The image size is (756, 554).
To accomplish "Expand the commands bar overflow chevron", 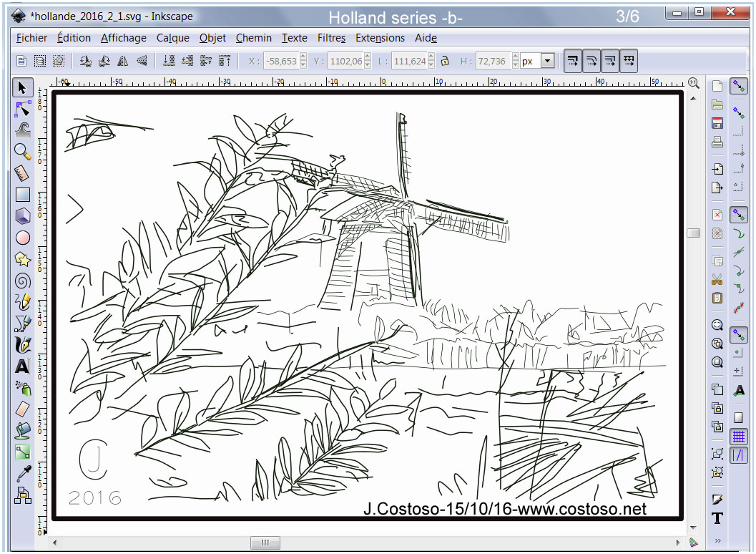I will 717,540.
